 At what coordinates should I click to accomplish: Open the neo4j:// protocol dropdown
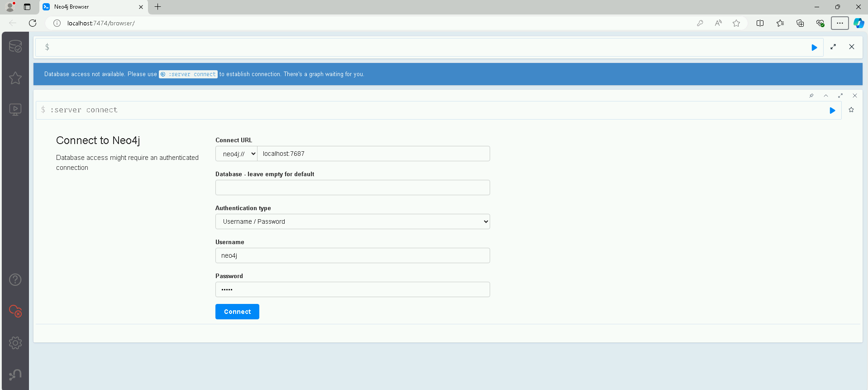tap(237, 154)
